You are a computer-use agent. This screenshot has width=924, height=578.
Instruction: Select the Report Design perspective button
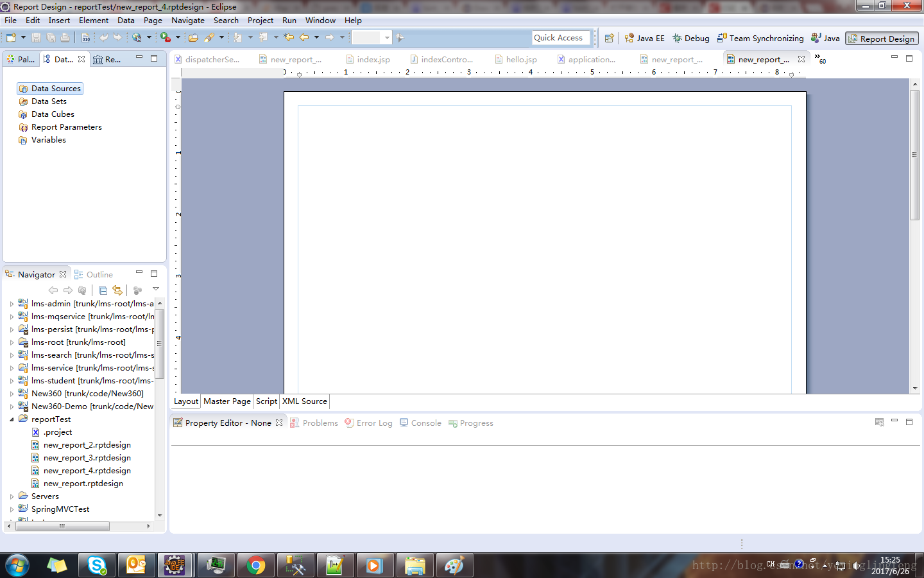click(x=882, y=39)
